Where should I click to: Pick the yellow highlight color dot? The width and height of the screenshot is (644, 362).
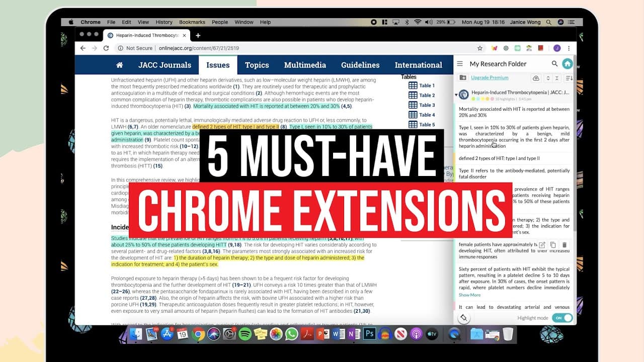[x=482, y=99]
